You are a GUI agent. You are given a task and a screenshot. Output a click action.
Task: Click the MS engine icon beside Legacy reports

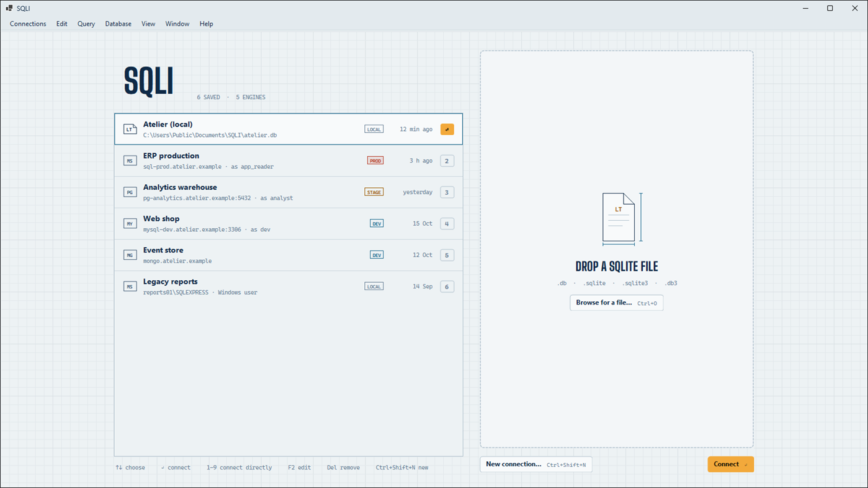coord(130,286)
